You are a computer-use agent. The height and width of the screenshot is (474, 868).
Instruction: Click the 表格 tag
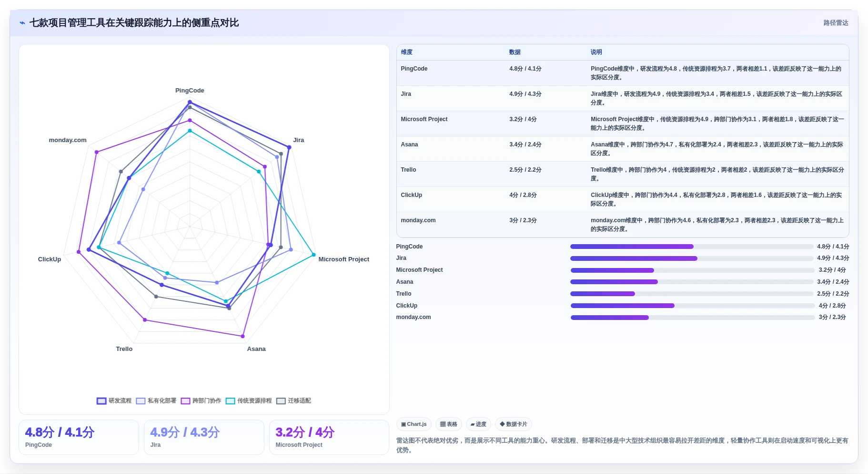[449, 424]
